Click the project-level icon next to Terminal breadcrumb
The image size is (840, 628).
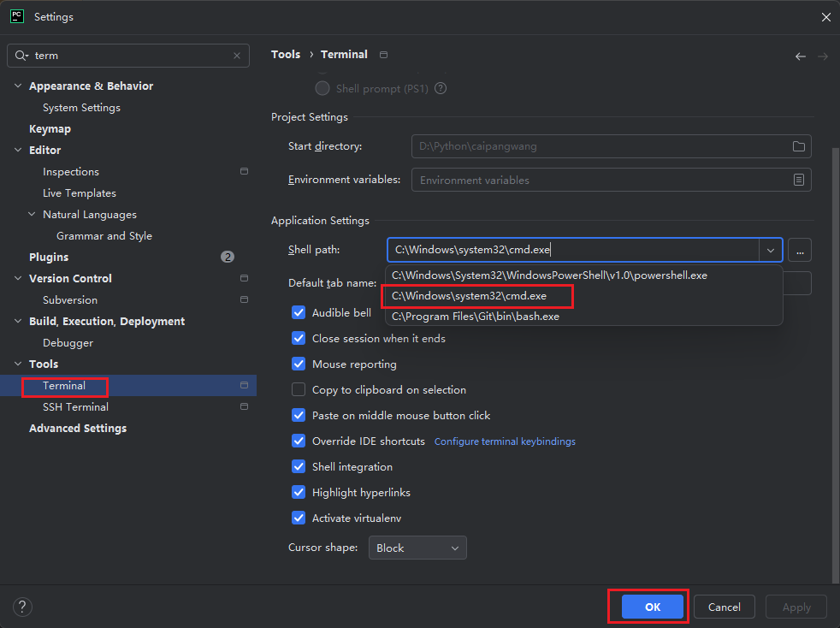(x=383, y=55)
